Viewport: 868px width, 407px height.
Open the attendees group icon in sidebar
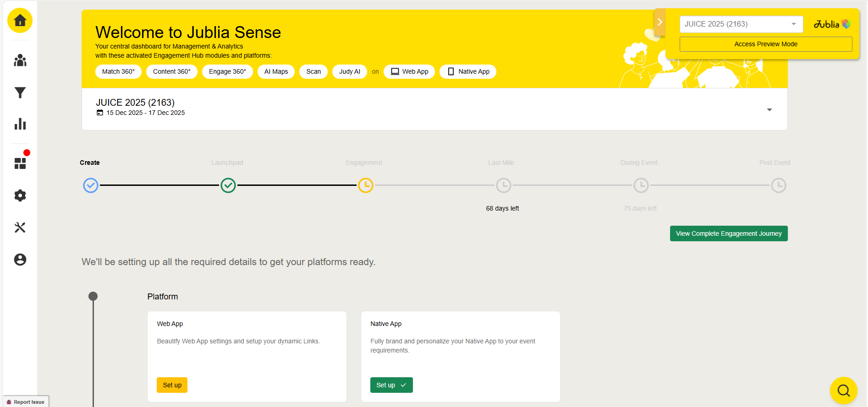(20, 60)
